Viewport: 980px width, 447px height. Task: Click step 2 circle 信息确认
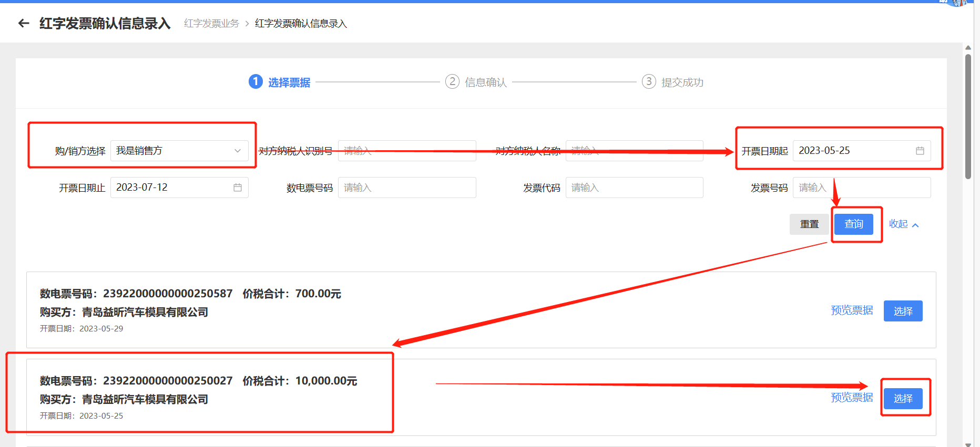point(452,82)
